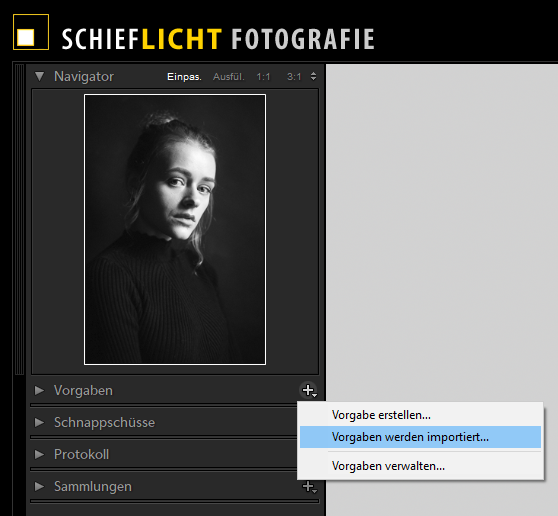This screenshot has height=516, width=558.
Task: Click the left panel edge grip strip
Action: click(20, 219)
